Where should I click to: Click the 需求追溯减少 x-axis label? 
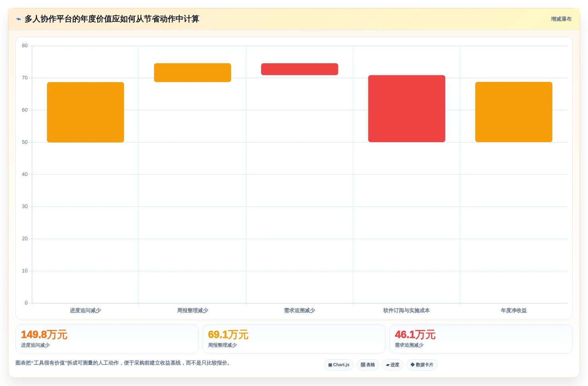pos(300,311)
